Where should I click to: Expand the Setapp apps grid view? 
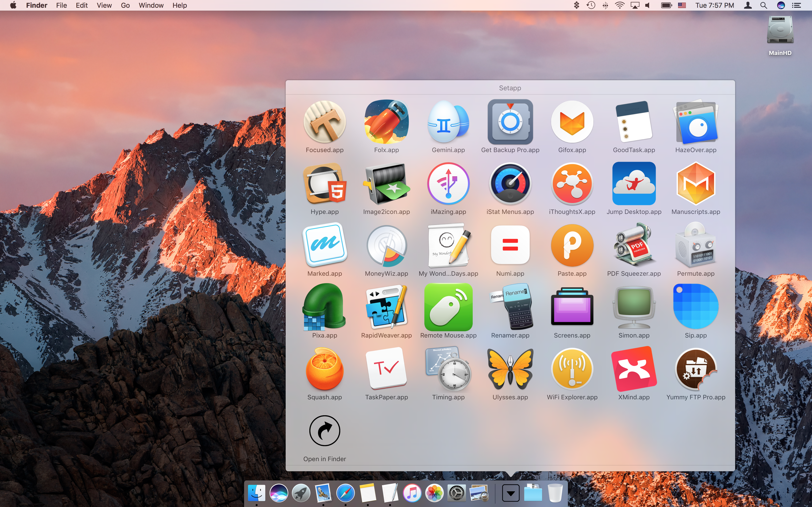pyautogui.click(x=324, y=431)
